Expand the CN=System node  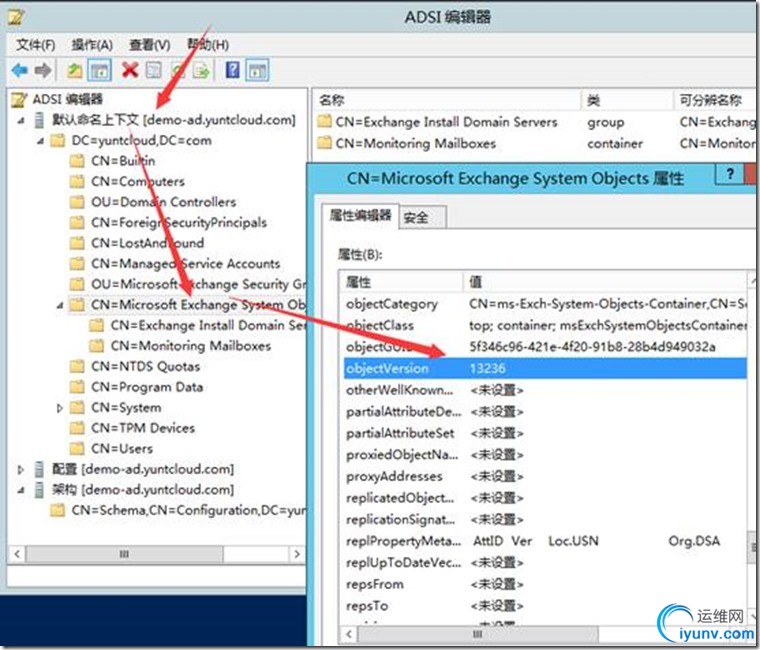pos(60,408)
